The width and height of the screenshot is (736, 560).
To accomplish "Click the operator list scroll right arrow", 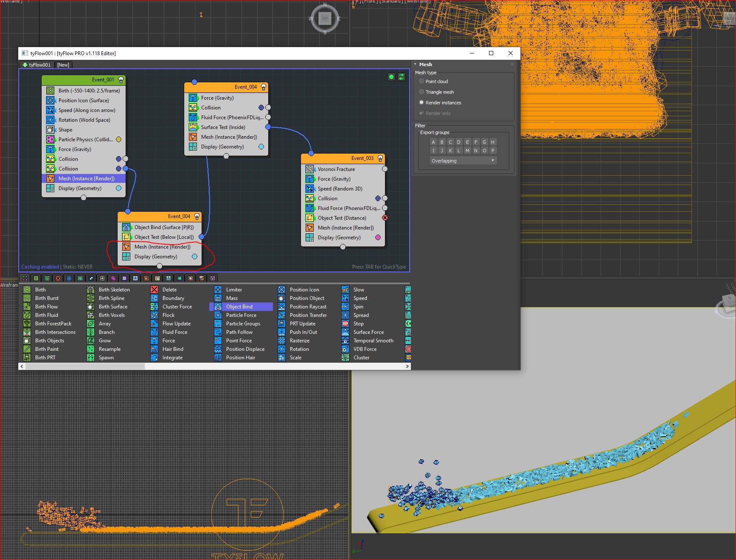I will (x=407, y=366).
